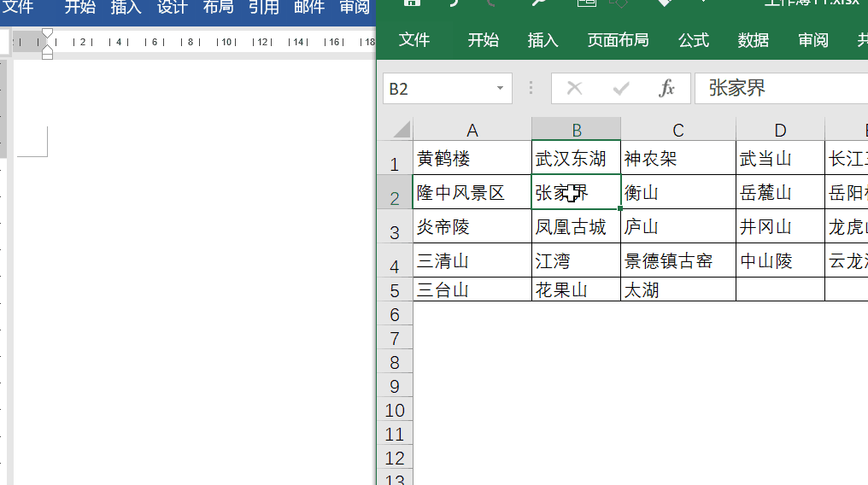Switch to the Excel 开始 tab
This screenshot has width=868, height=485.
pos(484,40)
